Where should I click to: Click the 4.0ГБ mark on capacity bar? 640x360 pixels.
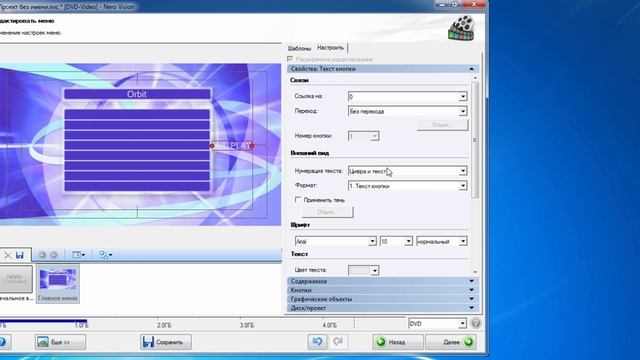coord(330,325)
